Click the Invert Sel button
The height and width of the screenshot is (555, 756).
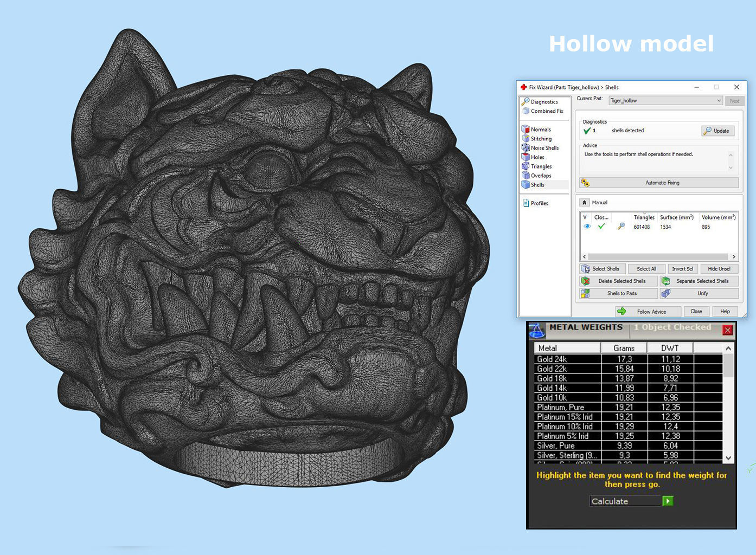pyautogui.click(x=682, y=269)
